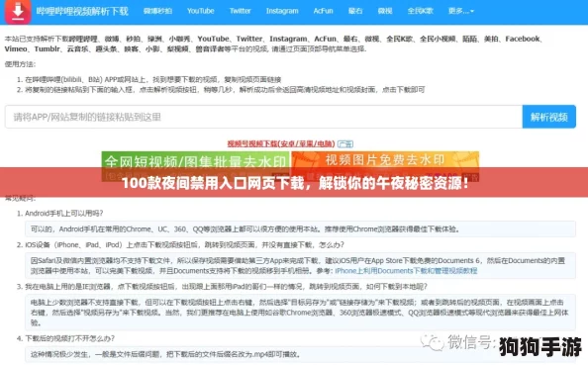Image resolution: width=588 pixels, height=365 pixels.
Task: Click the IE浏览器 question text
Action: (226, 287)
